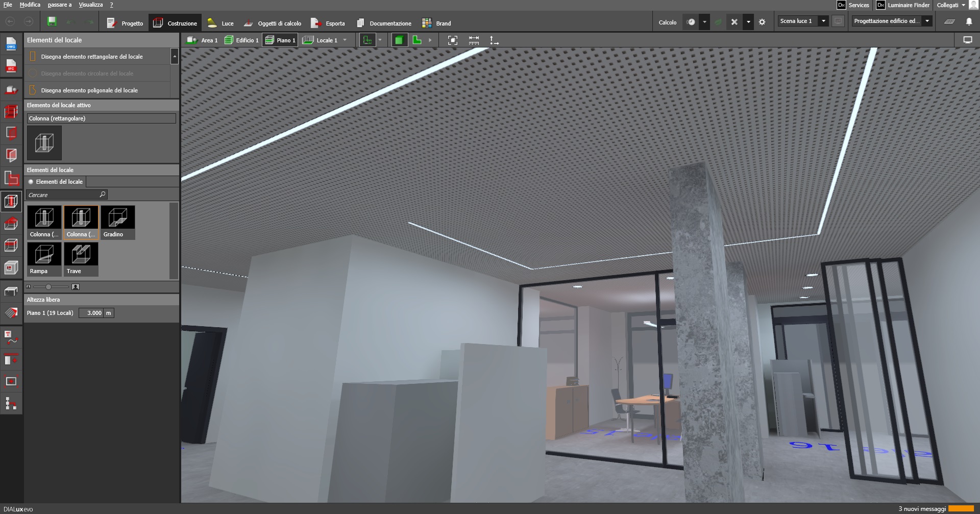Select the Piano 1 breadcrumb
The width and height of the screenshot is (980, 514).
[280, 40]
